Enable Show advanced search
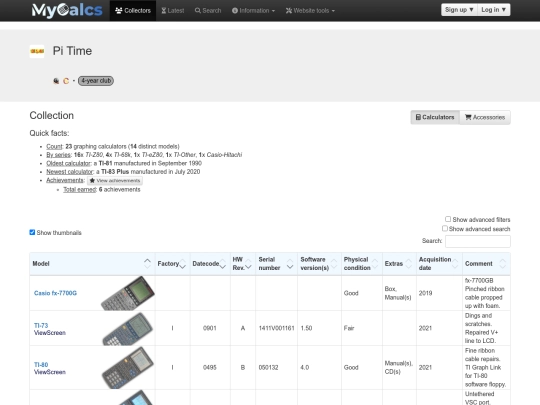540x405 pixels. (445, 228)
